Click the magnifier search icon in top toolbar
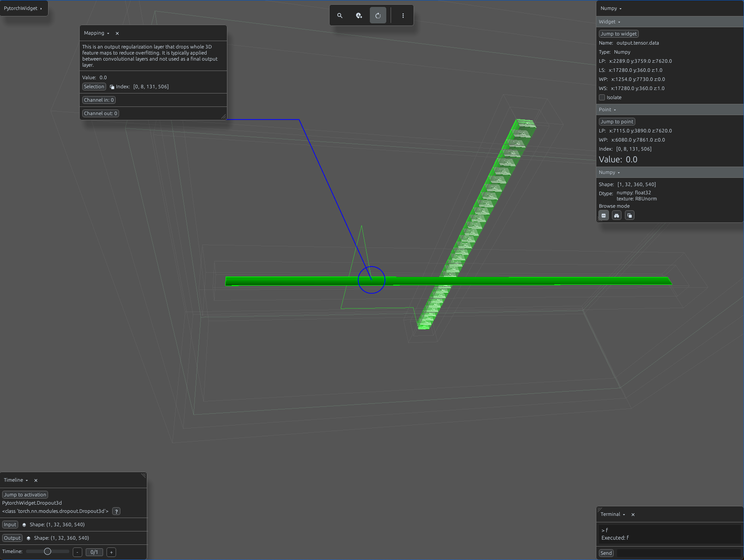 pyautogui.click(x=340, y=16)
